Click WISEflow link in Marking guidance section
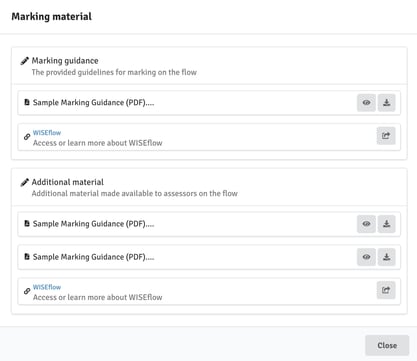417x361 pixels. (47, 133)
